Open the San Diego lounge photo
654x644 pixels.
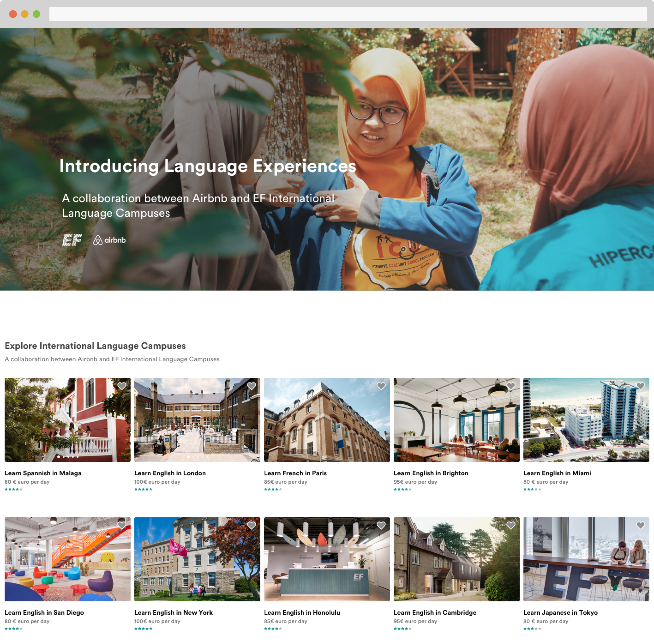click(x=68, y=559)
